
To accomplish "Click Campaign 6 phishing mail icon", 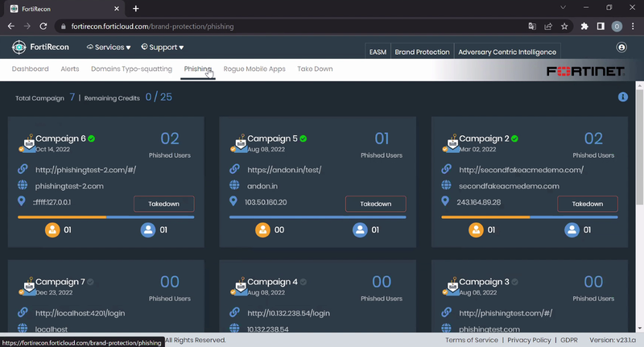I will (x=28, y=144).
